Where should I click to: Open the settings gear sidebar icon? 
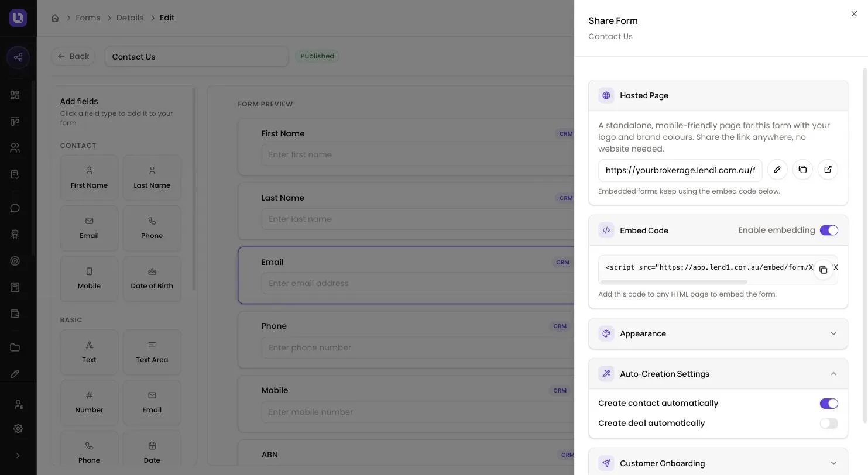point(18,429)
